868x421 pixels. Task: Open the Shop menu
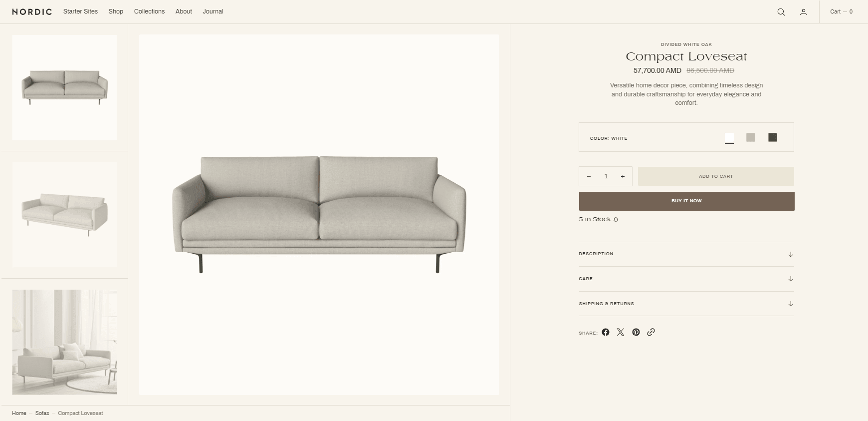[116, 11]
